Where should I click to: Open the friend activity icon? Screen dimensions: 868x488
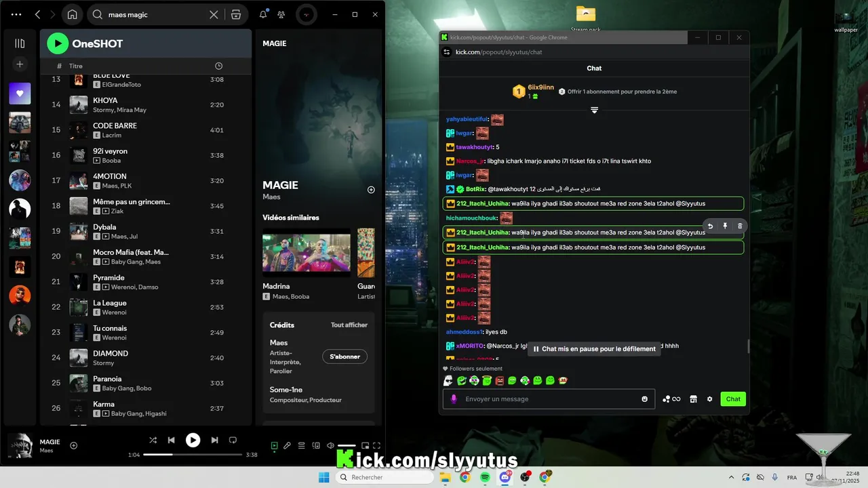pyautogui.click(x=281, y=14)
